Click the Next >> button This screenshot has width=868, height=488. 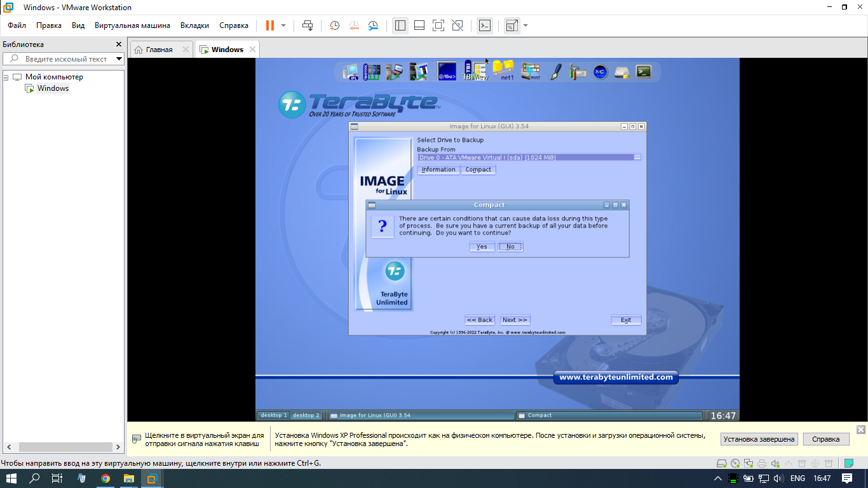pyautogui.click(x=515, y=320)
